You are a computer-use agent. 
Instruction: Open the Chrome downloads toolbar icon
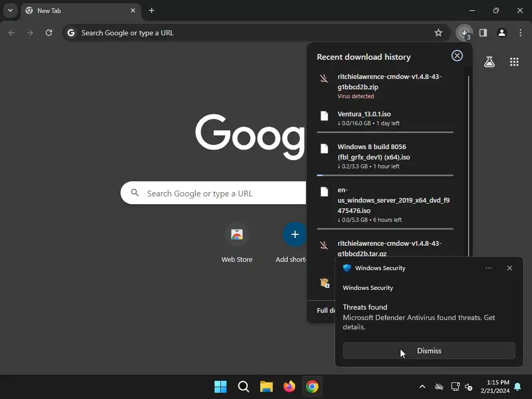click(x=464, y=33)
